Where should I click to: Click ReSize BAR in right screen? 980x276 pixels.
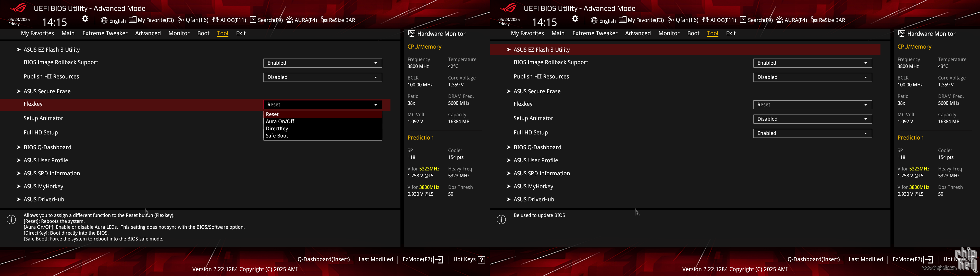(828, 20)
